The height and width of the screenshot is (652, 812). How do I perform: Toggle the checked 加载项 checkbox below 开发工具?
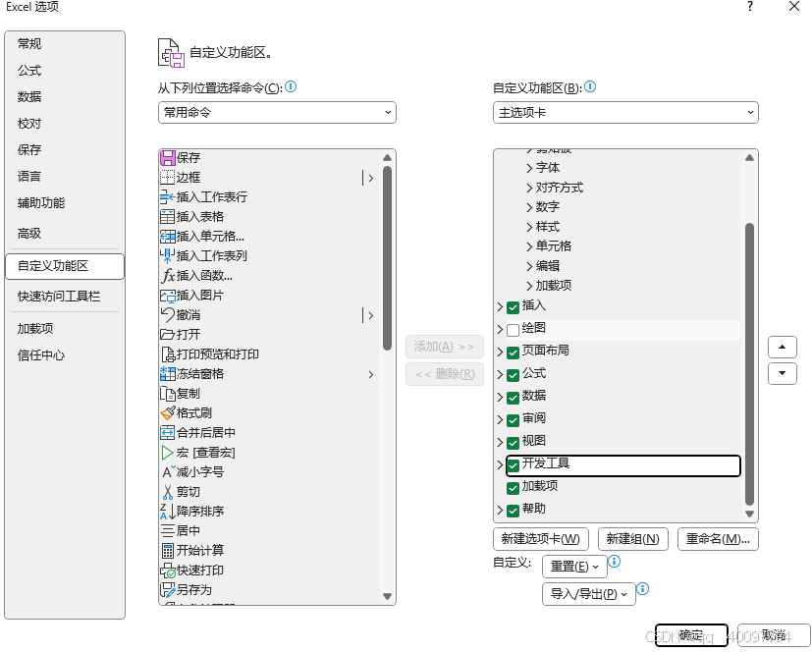[513, 488]
